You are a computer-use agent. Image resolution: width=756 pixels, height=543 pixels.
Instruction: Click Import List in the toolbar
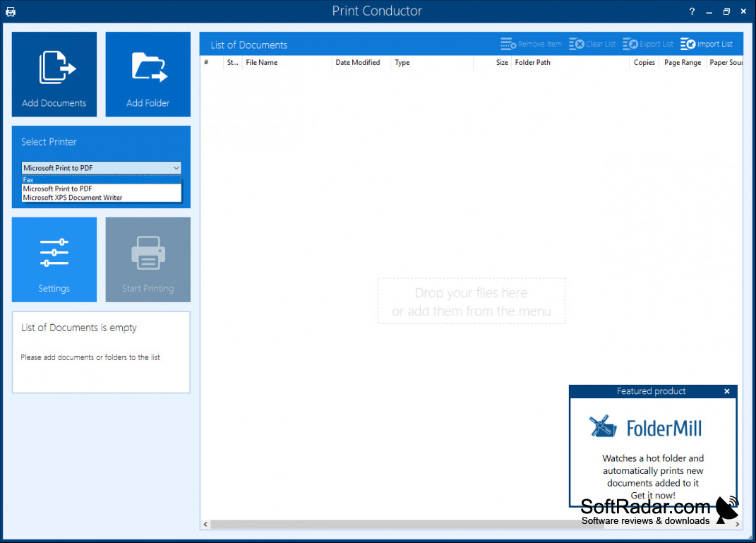pyautogui.click(x=707, y=44)
